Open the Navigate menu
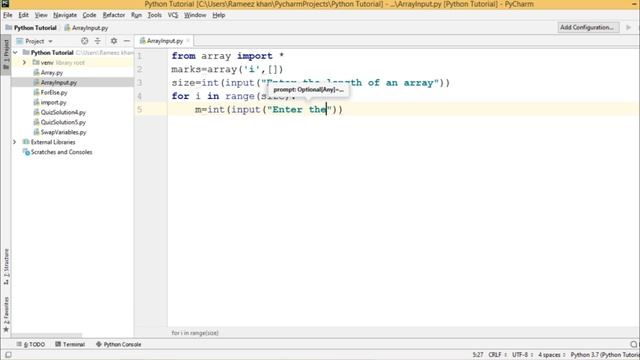This screenshot has width=640, height=360. 65,15
